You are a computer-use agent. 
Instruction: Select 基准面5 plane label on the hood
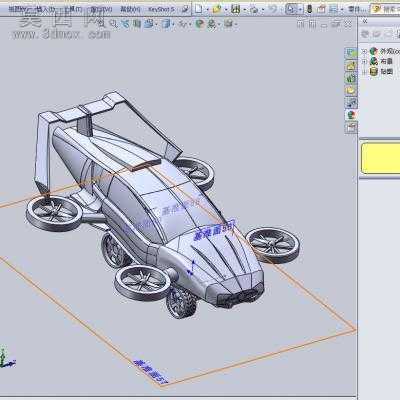[x=214, y=231]
